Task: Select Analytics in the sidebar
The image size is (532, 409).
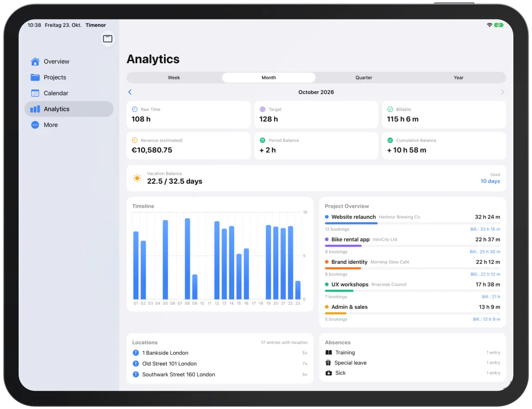Action: tap(69, 109)
